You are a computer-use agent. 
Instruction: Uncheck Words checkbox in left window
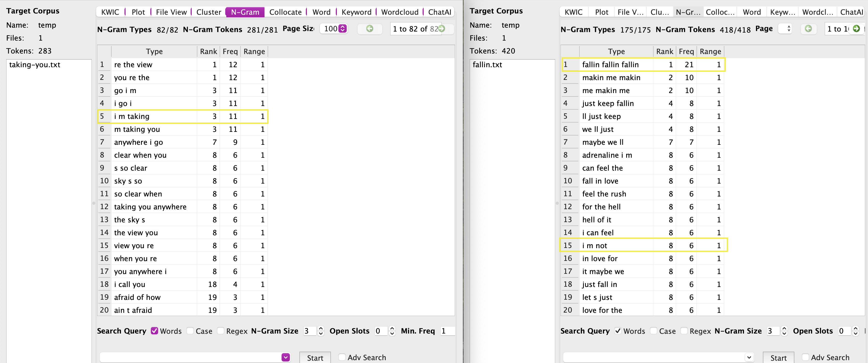click(x=154, y=331)
